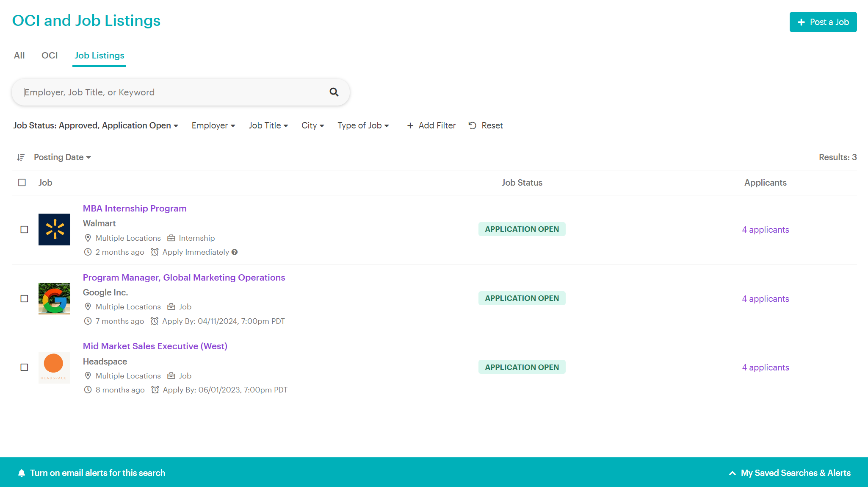Open the Posting Date sort dropdown
868x487 pixels.
tap(63, 157)
